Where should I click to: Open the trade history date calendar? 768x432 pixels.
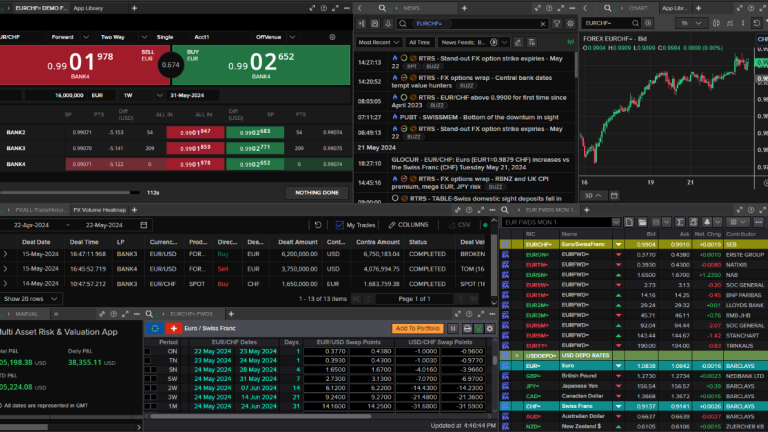[x=144, y=225]
